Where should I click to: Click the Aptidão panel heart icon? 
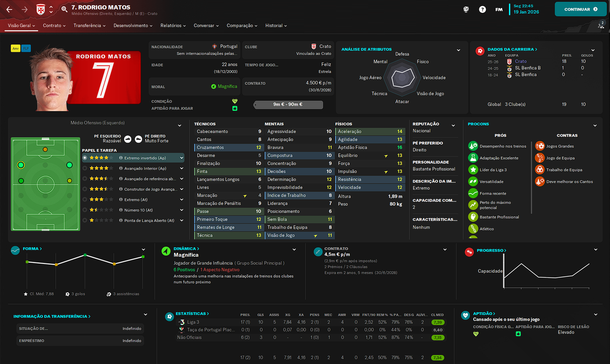pos(466,315)
